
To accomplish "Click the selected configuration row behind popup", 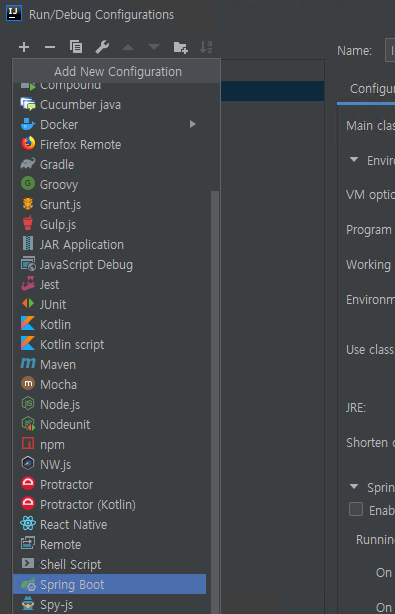I will [x=272, y=91].
